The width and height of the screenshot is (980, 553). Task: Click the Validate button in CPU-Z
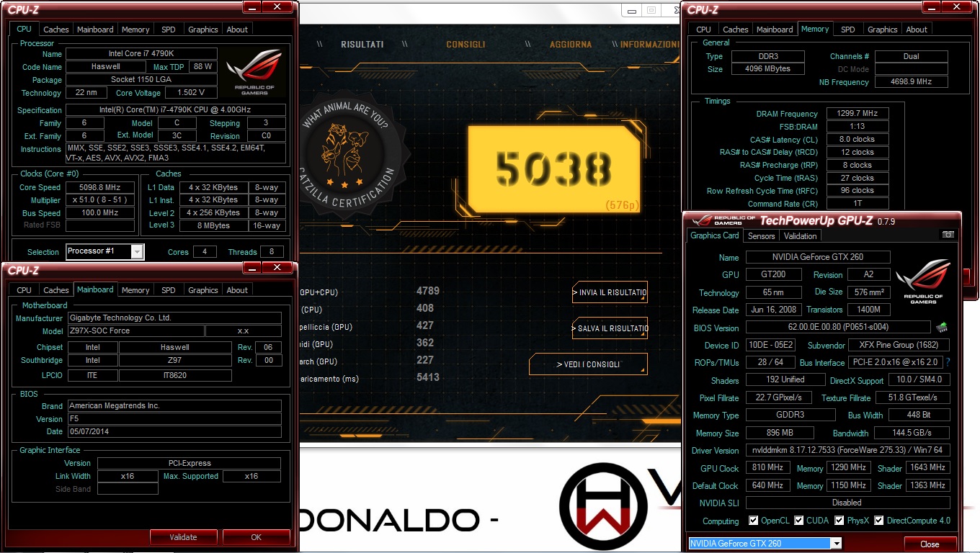pyautogui.click(x=183, y=537)
